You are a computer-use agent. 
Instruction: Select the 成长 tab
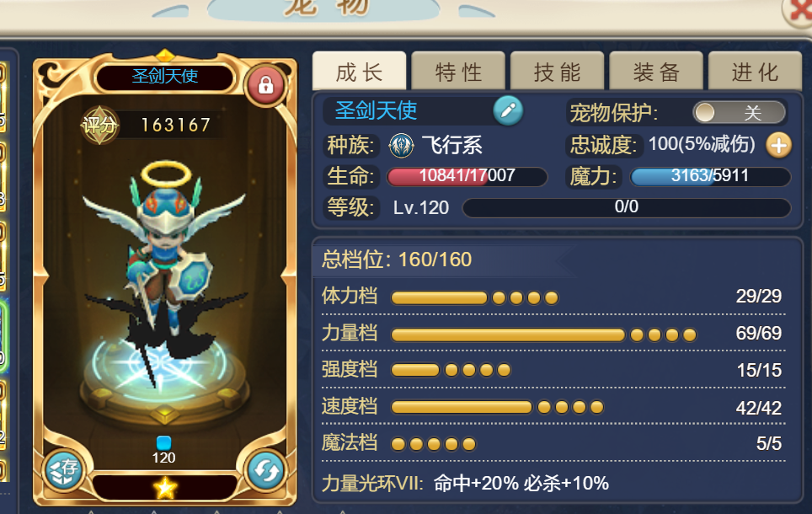(x=360, y=72)
